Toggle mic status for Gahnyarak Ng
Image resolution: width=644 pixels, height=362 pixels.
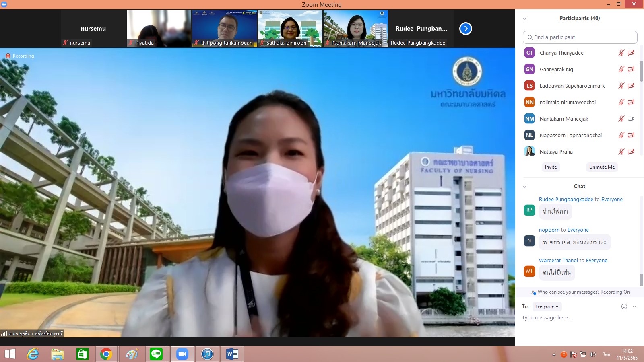coord(621,69)
